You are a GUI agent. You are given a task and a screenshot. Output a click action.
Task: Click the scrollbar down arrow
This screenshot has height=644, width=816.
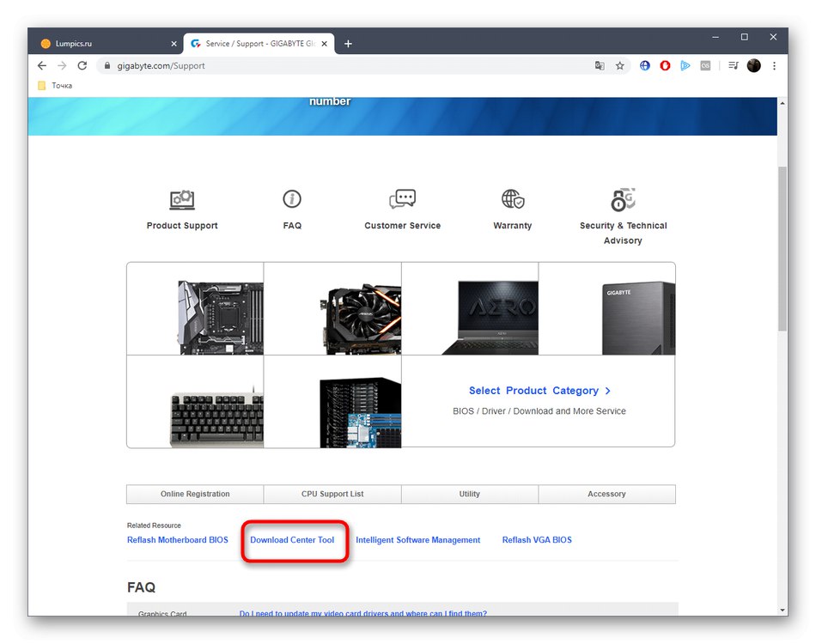[x=783, y=611]
